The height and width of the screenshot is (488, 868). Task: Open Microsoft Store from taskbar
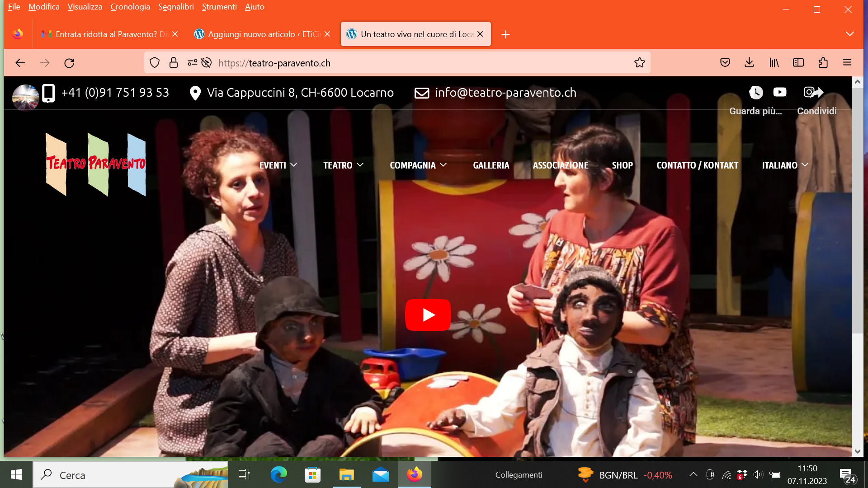click(x=312, y=474)
